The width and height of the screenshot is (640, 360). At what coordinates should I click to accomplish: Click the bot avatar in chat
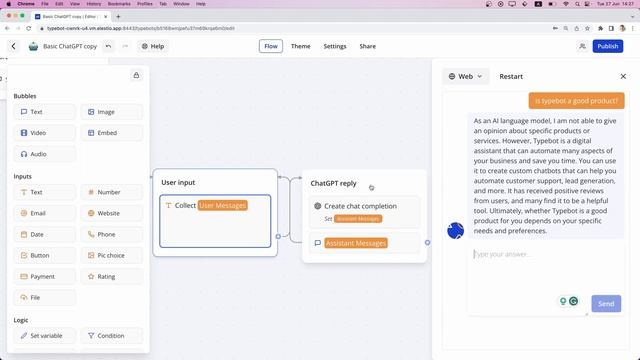pos(456,231)
